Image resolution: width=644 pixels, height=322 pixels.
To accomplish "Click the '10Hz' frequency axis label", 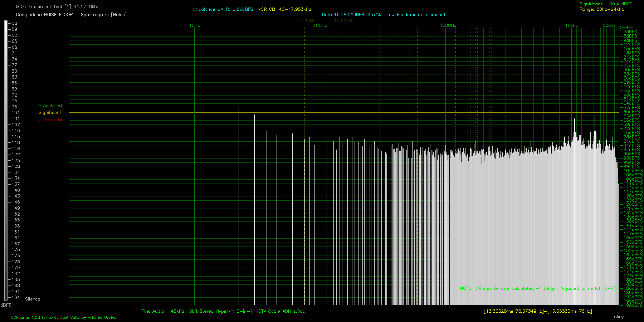I will tap(194, 25).
